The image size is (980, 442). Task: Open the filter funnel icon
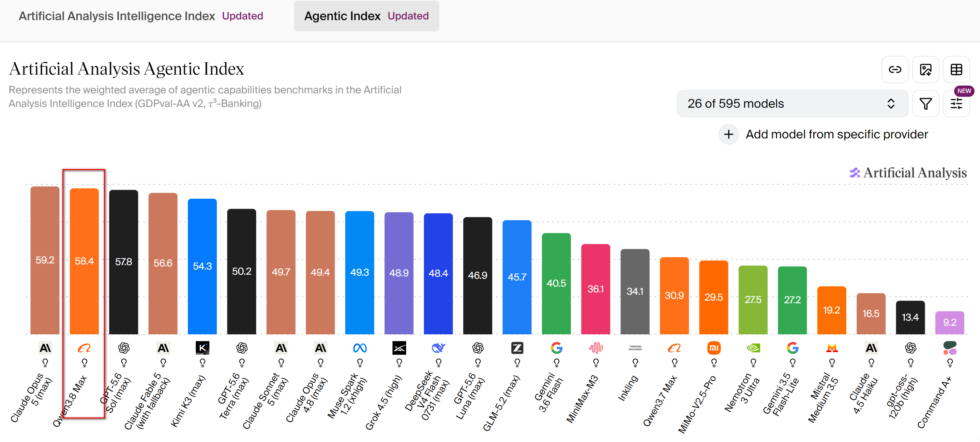click(925, 104)
